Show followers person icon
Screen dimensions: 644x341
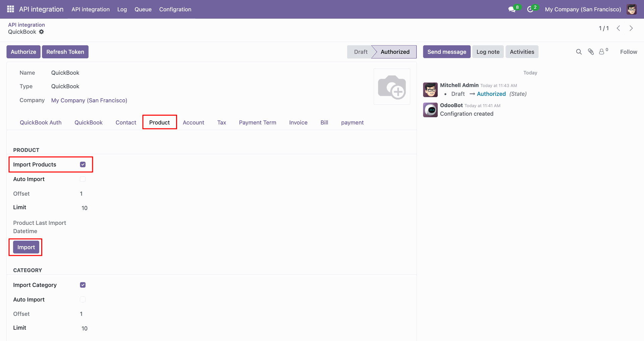click(602, 52)
